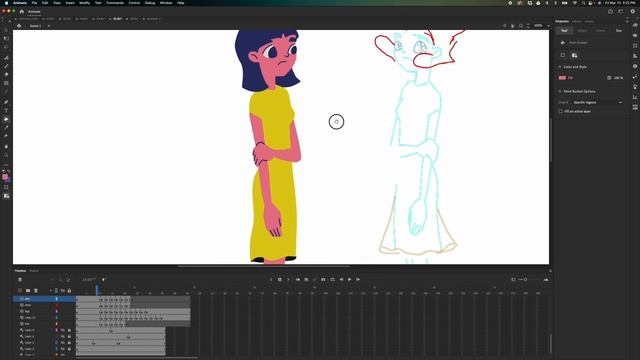Image resolution: width=640 pixels, height=360 pixels.
Task: Click the clip content outside stage icon
Action: click(x=521, y=26)
